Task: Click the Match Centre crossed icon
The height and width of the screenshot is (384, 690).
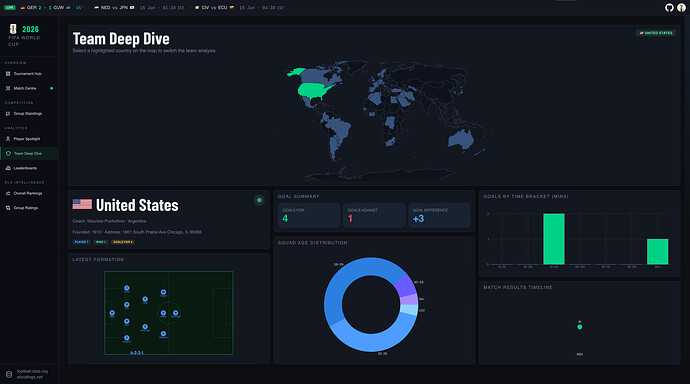Action: (8, 88)
